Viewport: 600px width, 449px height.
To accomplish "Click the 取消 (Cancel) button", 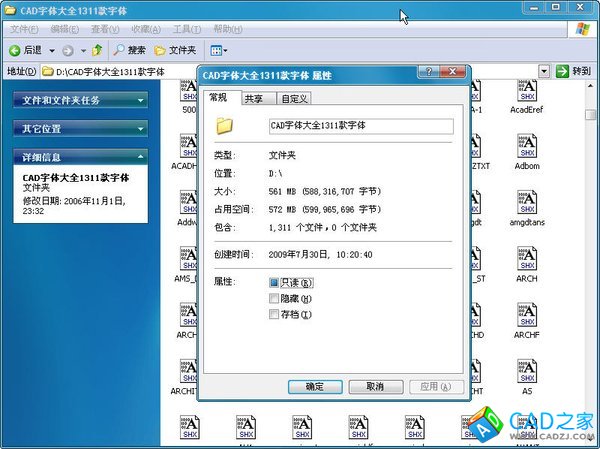I will click(x=375, y=387).
